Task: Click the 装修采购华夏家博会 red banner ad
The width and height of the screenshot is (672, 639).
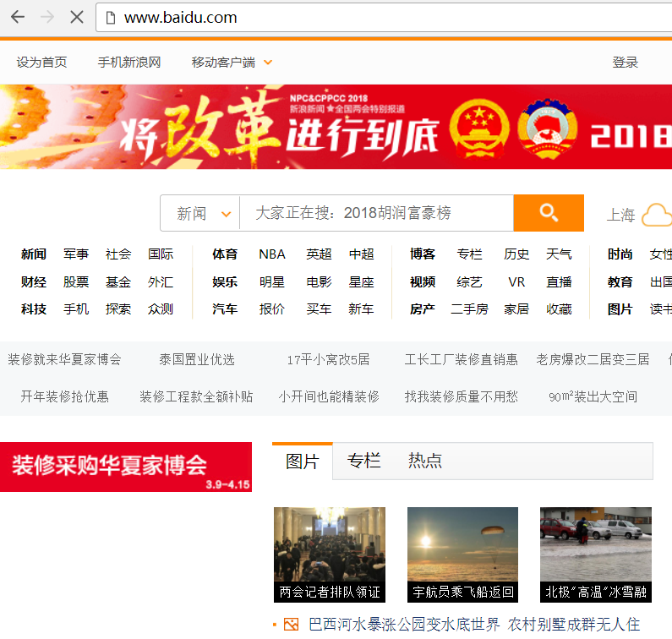Action: point(126,467)
